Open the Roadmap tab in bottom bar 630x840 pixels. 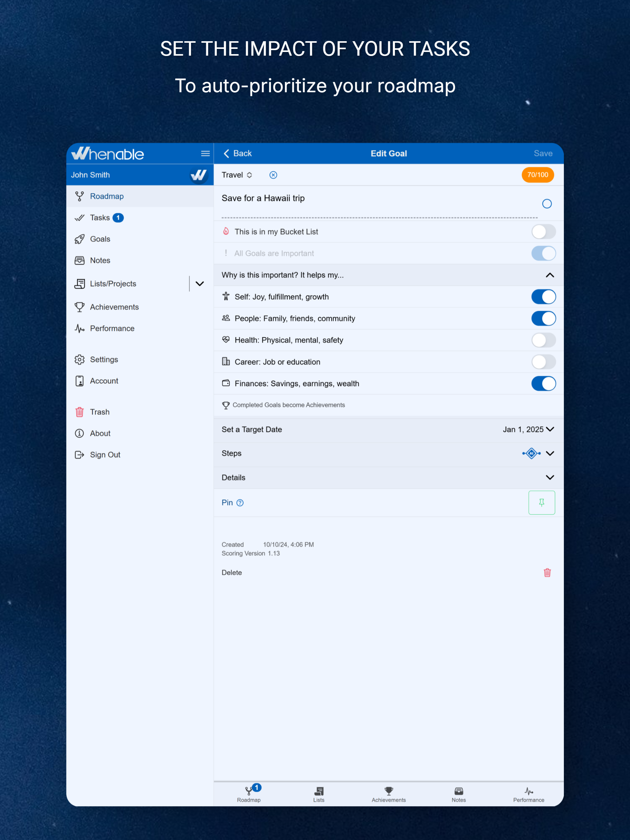click(249, 794)
